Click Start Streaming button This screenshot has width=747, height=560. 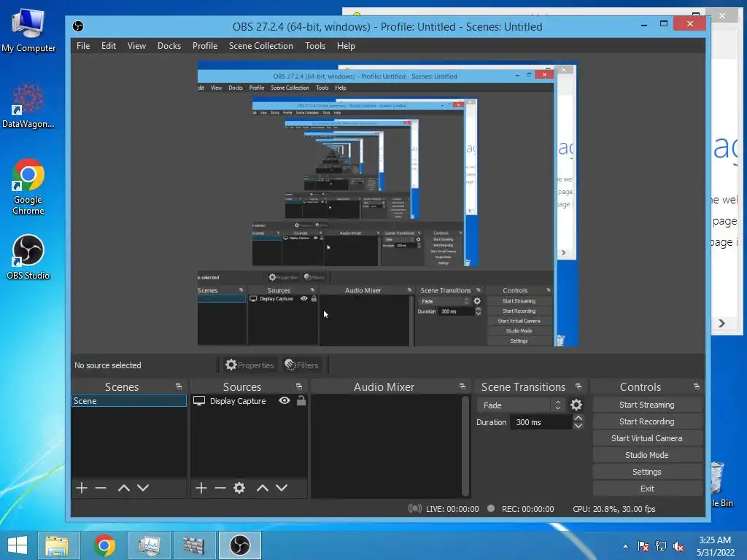[647, 405]
